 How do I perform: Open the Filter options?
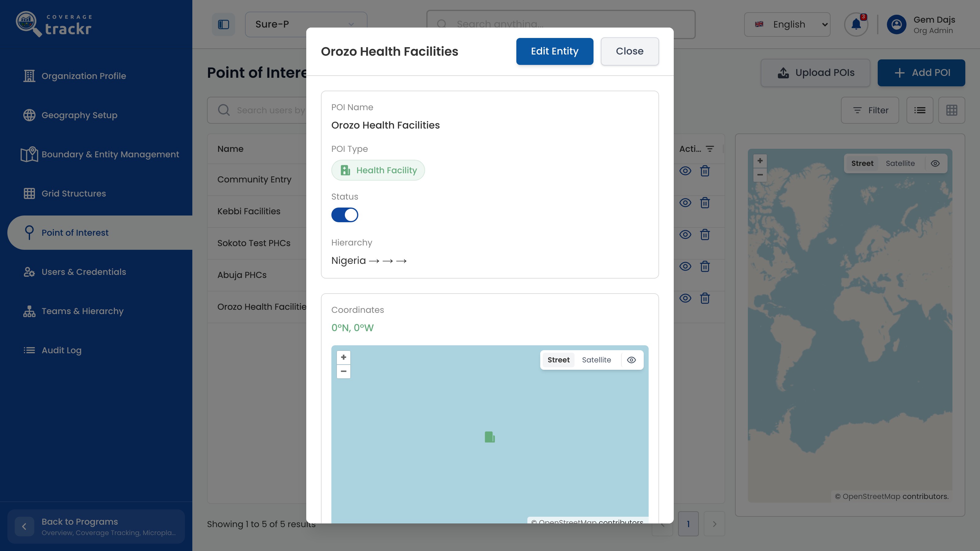(870, 110)
